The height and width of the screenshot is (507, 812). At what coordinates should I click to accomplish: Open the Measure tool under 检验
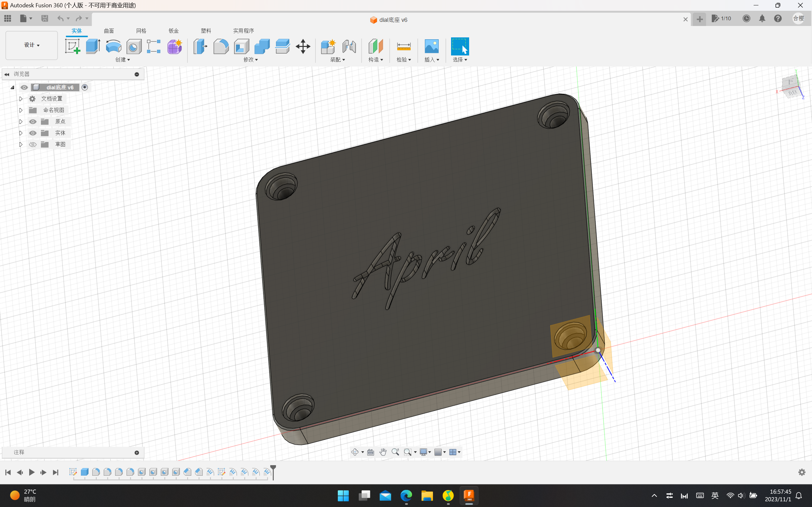coord(403,46)
